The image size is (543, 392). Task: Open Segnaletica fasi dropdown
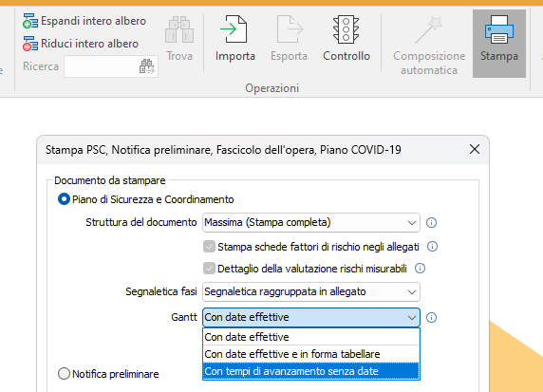tap(311, 292)
